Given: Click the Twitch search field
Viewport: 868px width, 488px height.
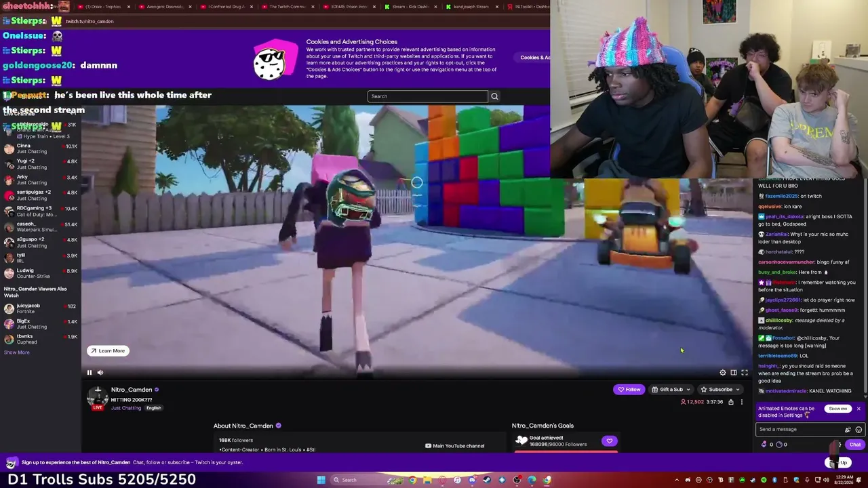Looking at the screenshot, I should (427, 96).
